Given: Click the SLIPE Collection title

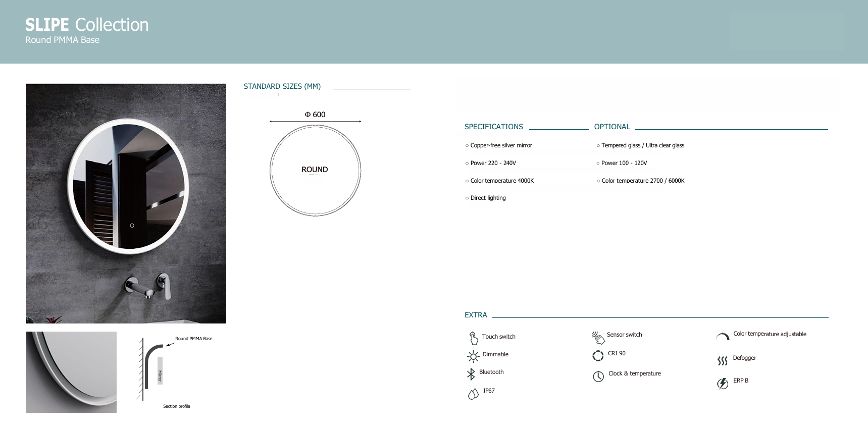Looking at the screenshot, I should pos(87,25).
